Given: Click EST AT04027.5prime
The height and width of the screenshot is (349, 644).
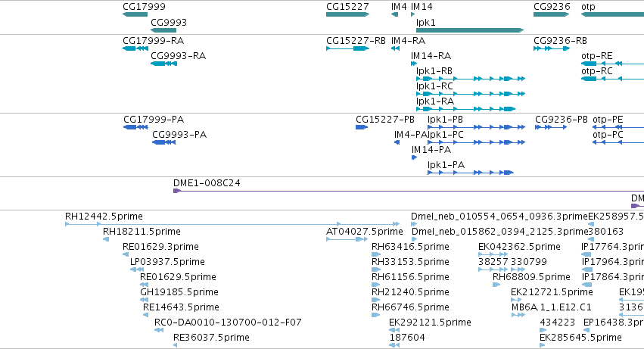Looking at the screenshot, I should [x=365, y=232].
